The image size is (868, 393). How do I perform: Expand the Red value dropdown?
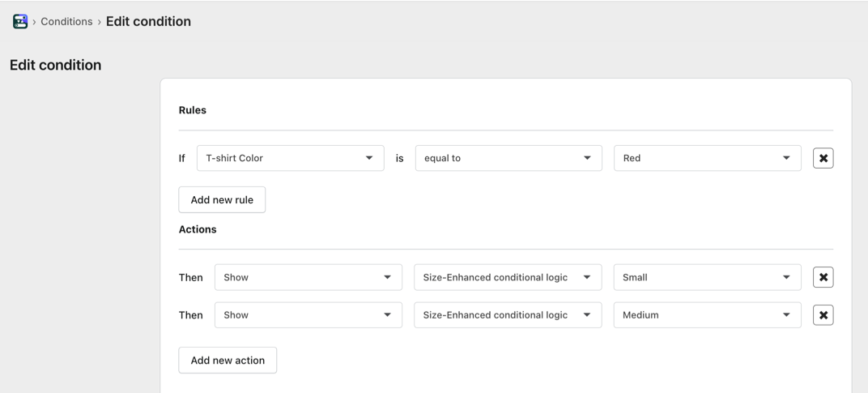click(x=707, y=158)
